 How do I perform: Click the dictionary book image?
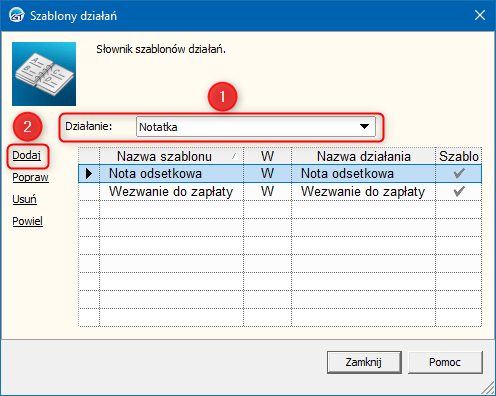[44, 74]
